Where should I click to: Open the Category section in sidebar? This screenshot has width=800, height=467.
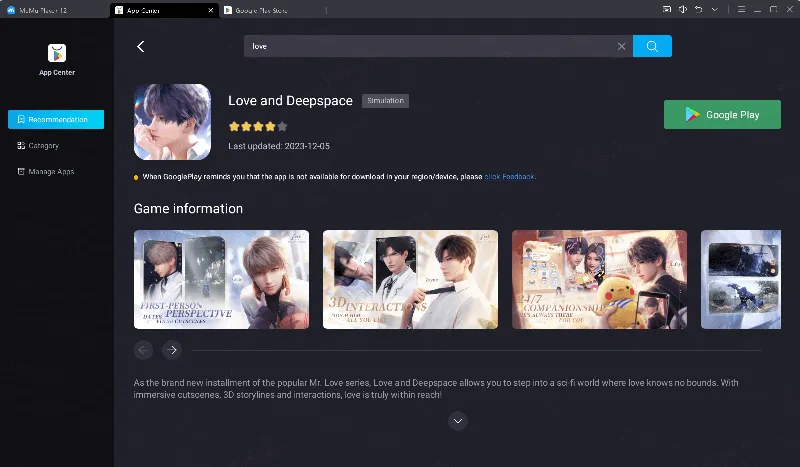[43, 146]
